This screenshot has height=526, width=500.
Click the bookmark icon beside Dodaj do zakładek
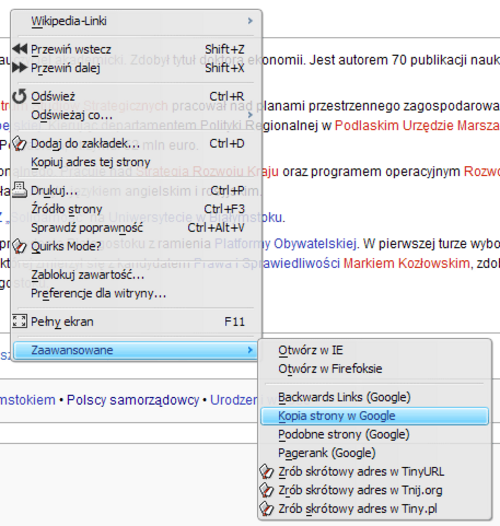click(19, 144)
